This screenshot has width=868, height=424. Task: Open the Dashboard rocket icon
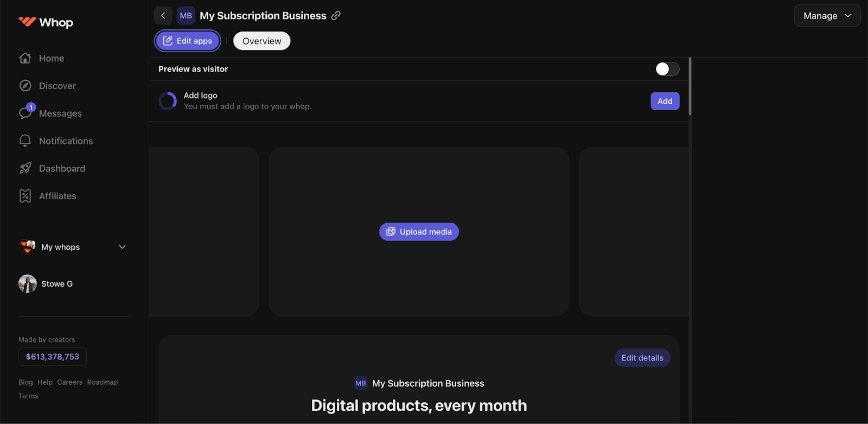coord(25,168)
